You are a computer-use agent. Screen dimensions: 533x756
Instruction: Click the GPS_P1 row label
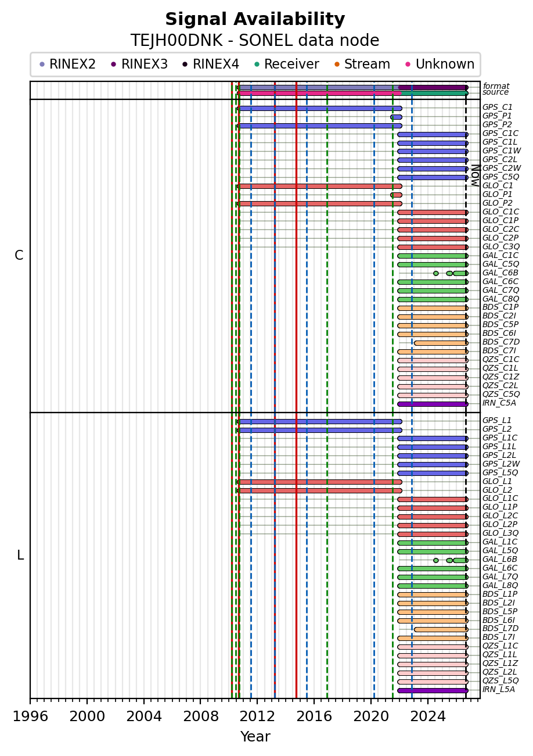click(498, 116)
